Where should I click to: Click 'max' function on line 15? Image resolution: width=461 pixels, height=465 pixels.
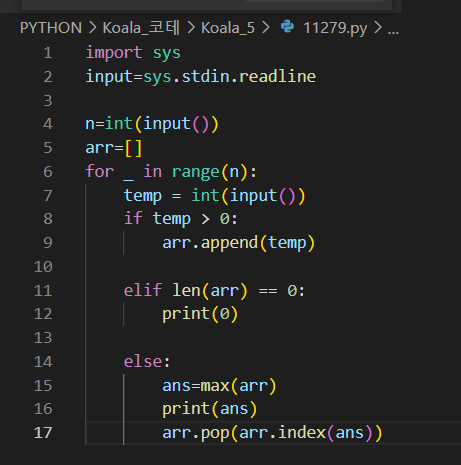pos(215,386)
